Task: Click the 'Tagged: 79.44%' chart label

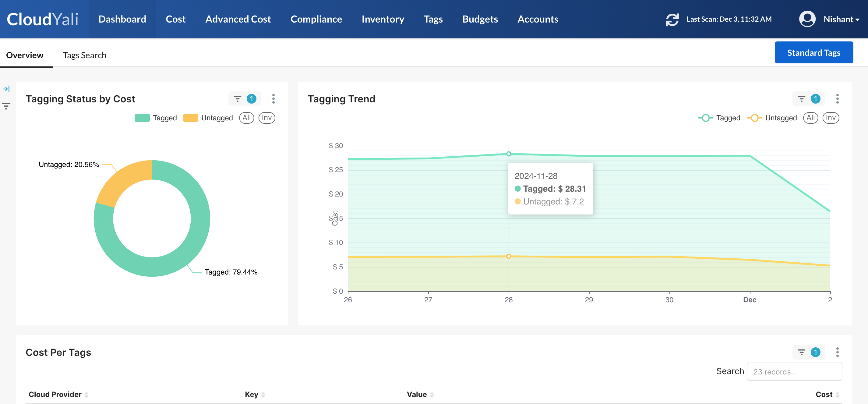Action: pos(231,272)
